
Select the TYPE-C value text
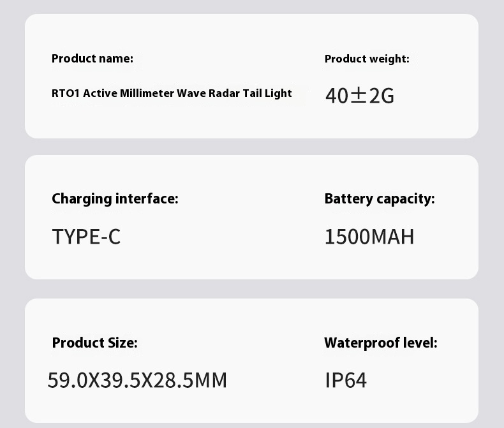[x=86, y=237]
